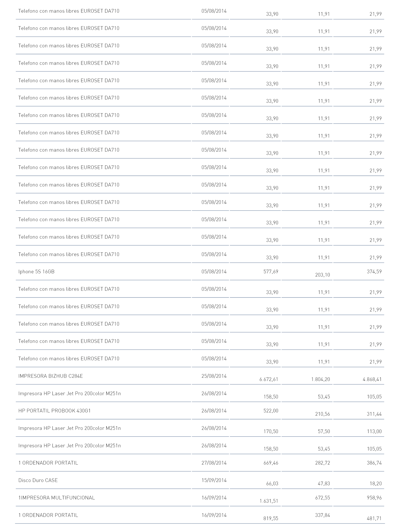Select the 1.804,20 depreciation figure
Viewport: 407px width, 532px height.
(320, 379)
